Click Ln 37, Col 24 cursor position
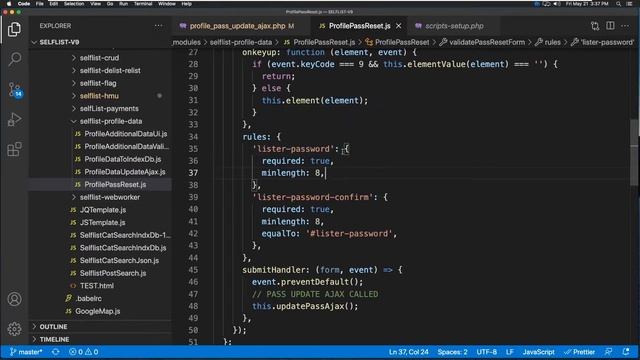640x360 pixels. click(x=408, y=352)
